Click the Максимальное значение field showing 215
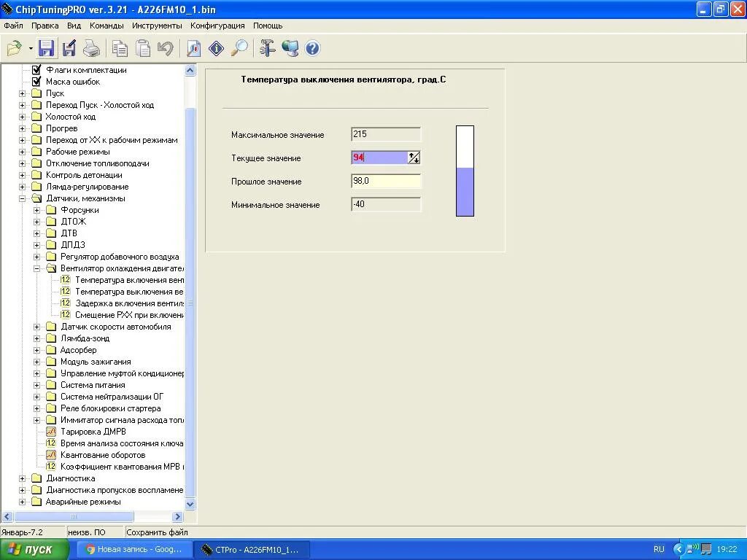The image size is (747, 560). click(386, 134)
